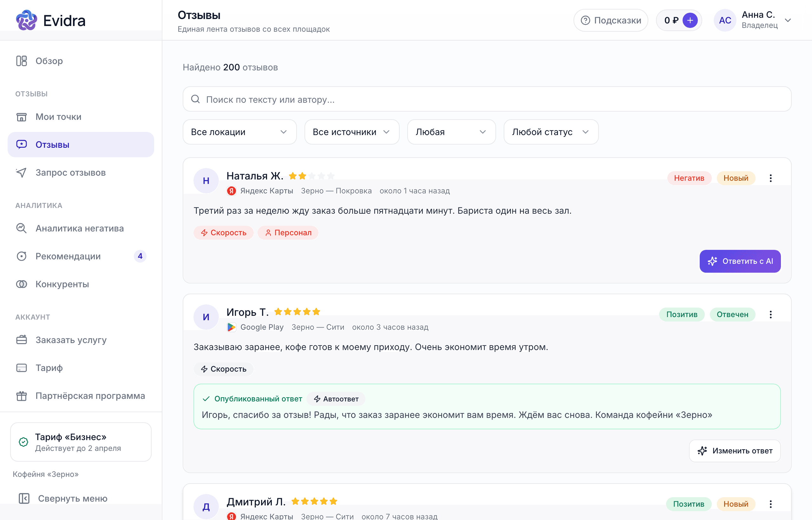Expand the Анна С. account menu chevron
The width and height of the screenshot is (812, 520).
pyautogui.click(x=788, y=20)
